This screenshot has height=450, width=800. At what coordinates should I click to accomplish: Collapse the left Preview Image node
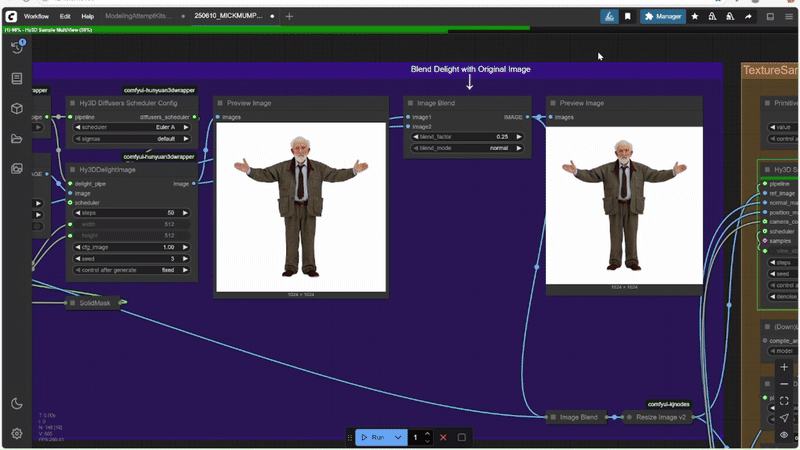(x=220, y=103)
